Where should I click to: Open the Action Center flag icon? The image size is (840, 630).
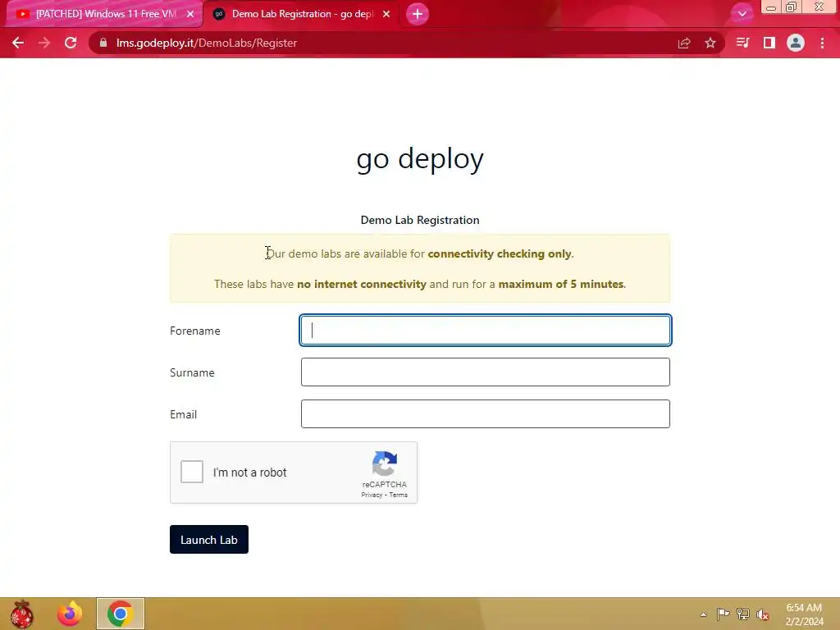(723, 614)
